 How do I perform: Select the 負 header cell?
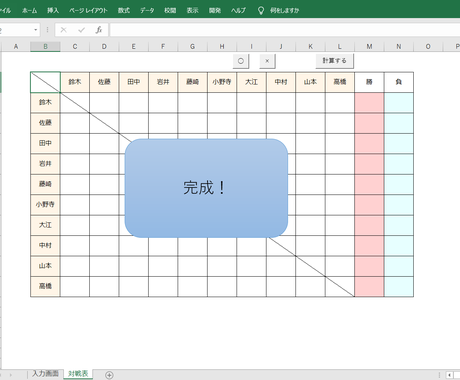399,82
